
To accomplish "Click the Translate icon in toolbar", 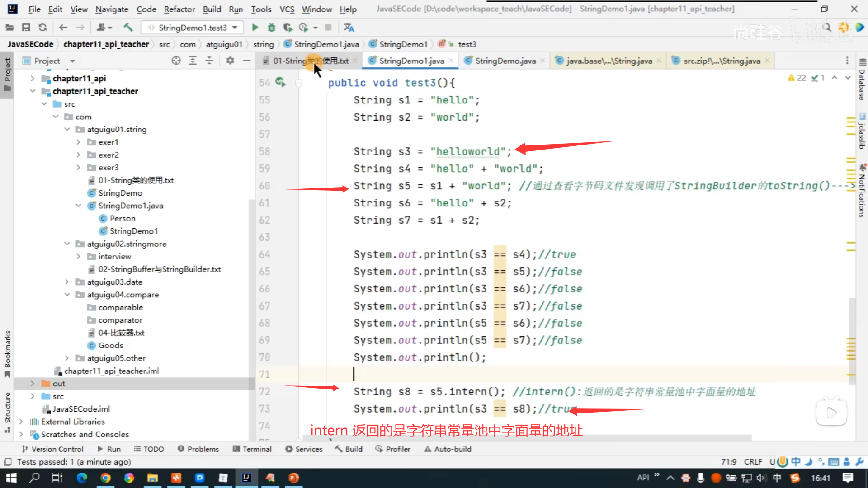I will pos(349,28).
